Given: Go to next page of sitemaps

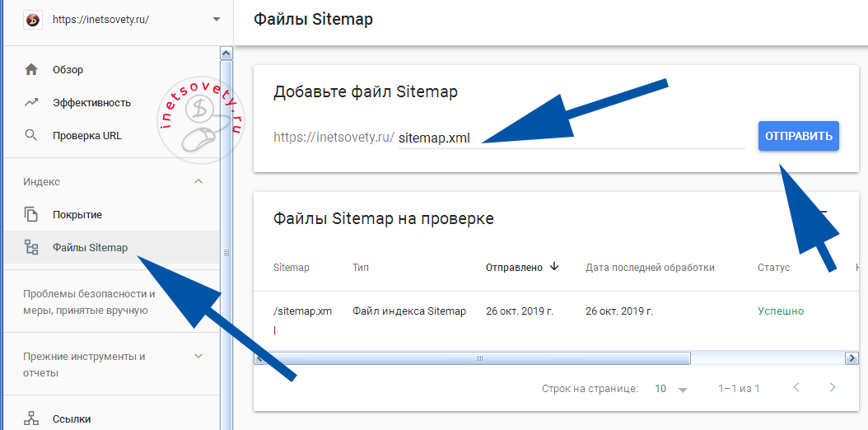Looking at the screenshot, I should [832, 387].
